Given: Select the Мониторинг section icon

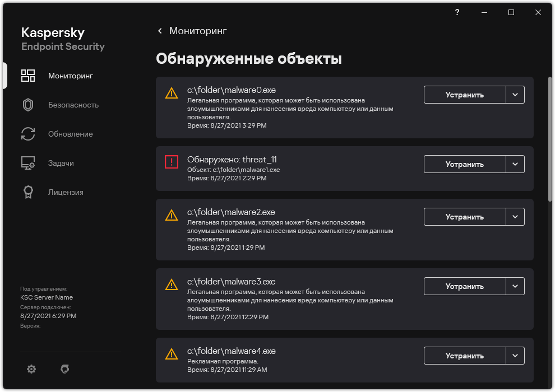Looking at the screenshot, I should (28, 76).
